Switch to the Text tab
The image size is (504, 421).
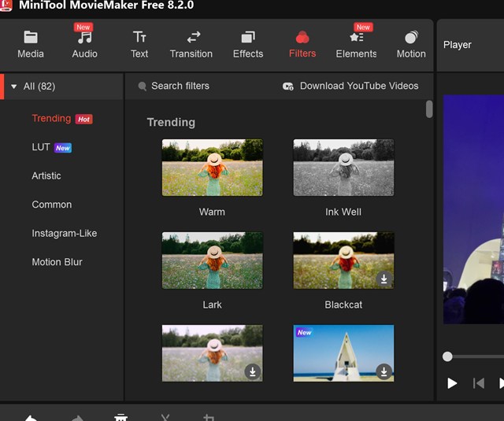(139, 44)
